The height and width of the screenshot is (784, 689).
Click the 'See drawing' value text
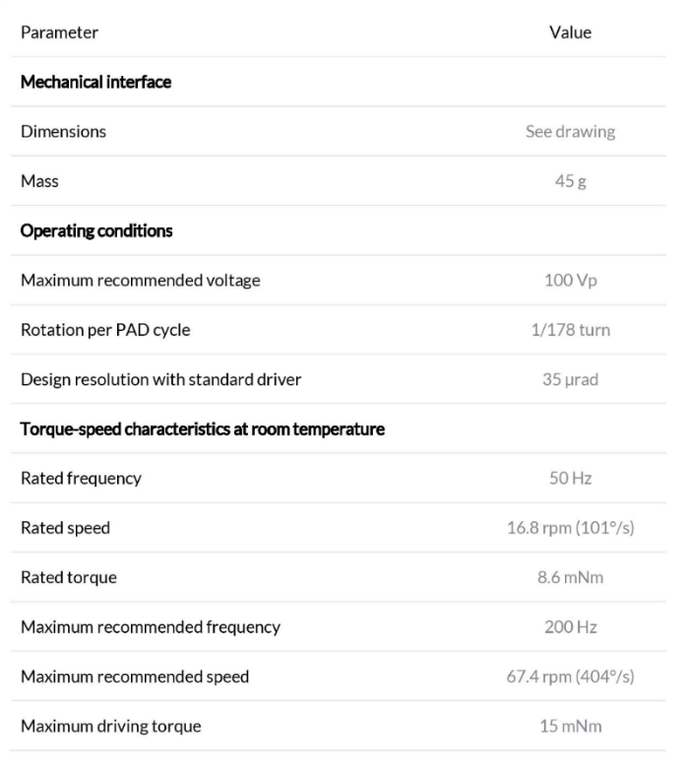coord(570,132)
